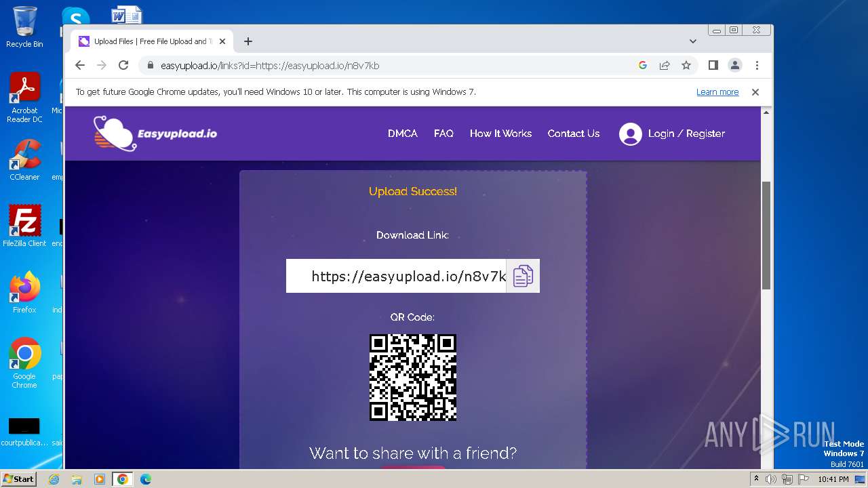Image resolution: width=868 pixels, height=488 pixels.
Task: Click the network tray icon
Action: (787, 479)
